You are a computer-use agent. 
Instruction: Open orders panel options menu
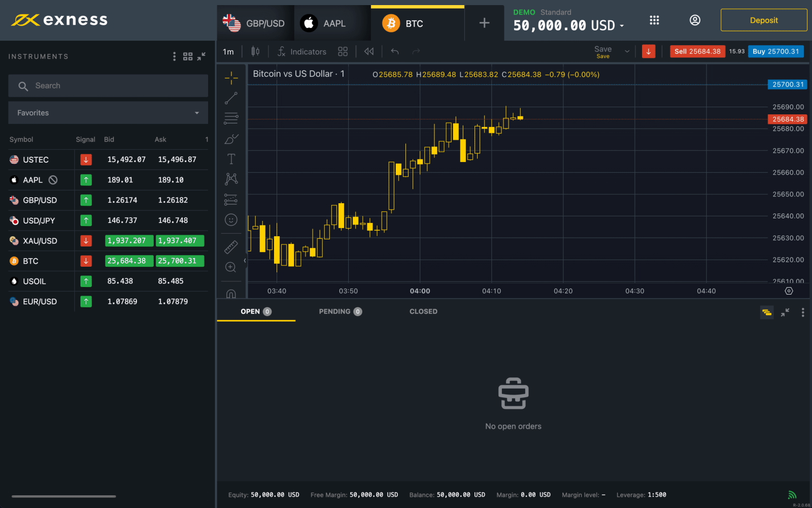[802, 312]
